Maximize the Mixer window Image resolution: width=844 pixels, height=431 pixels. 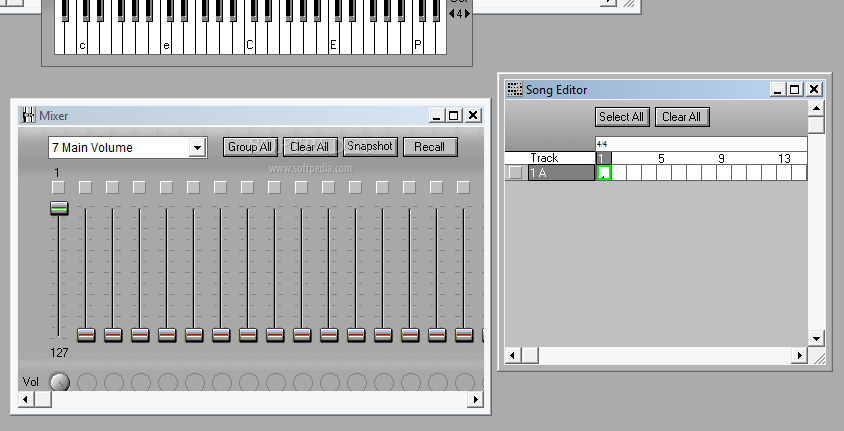pos(454,115)
